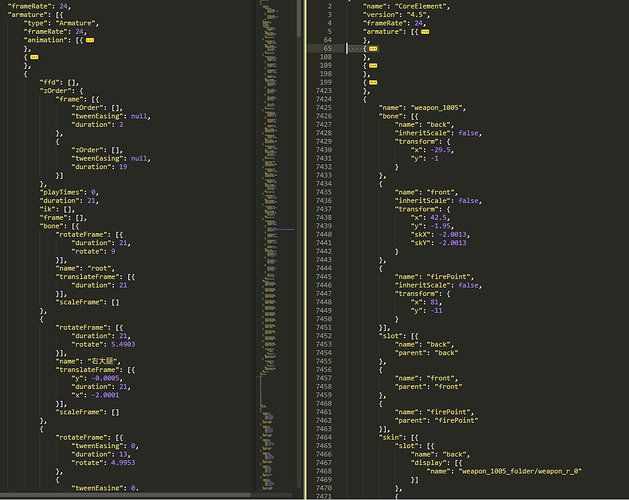Viewport: 629px width, 500px height.
Task: Click the x value -29.5
Action: [x=441, y=150]
